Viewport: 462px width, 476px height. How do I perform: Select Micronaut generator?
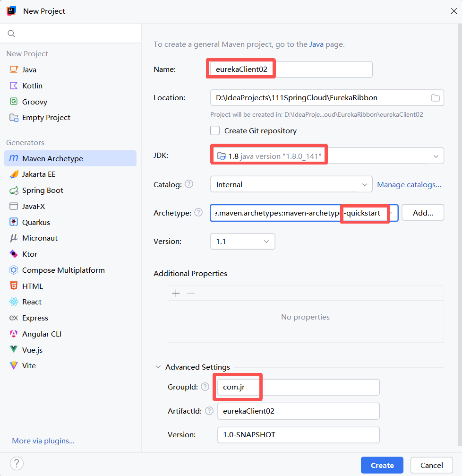pos(70,238)
